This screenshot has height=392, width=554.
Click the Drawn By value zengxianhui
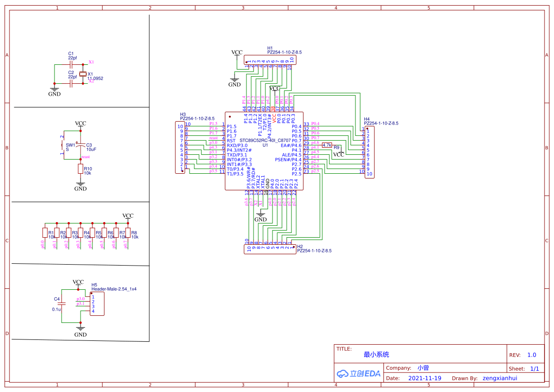click(x=500, y=378)
